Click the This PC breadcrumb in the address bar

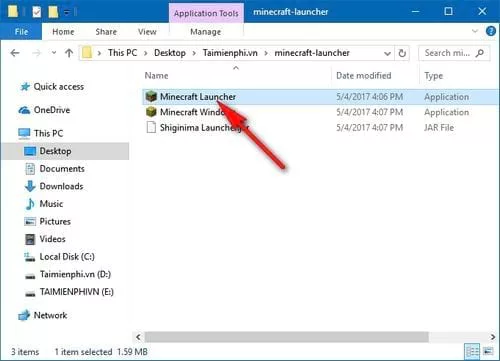point(122,53)
